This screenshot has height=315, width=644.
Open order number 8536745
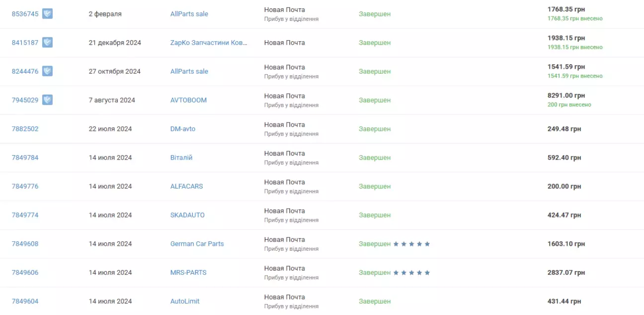point(25,14)
